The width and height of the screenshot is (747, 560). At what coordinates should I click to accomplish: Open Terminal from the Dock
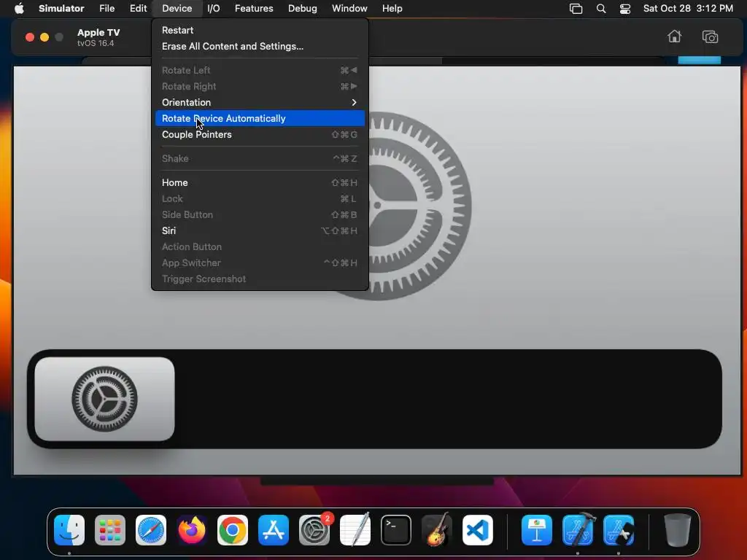point(396,530)
